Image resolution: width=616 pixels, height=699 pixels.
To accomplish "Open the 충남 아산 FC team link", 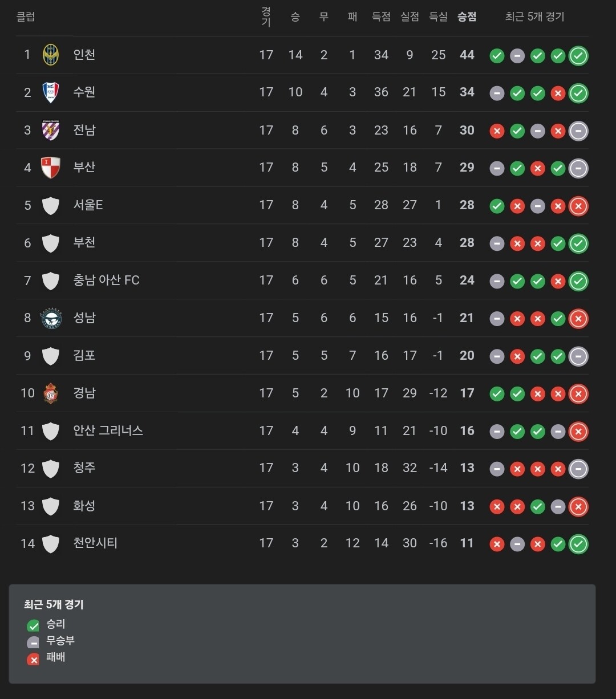I will pos(106,280).
